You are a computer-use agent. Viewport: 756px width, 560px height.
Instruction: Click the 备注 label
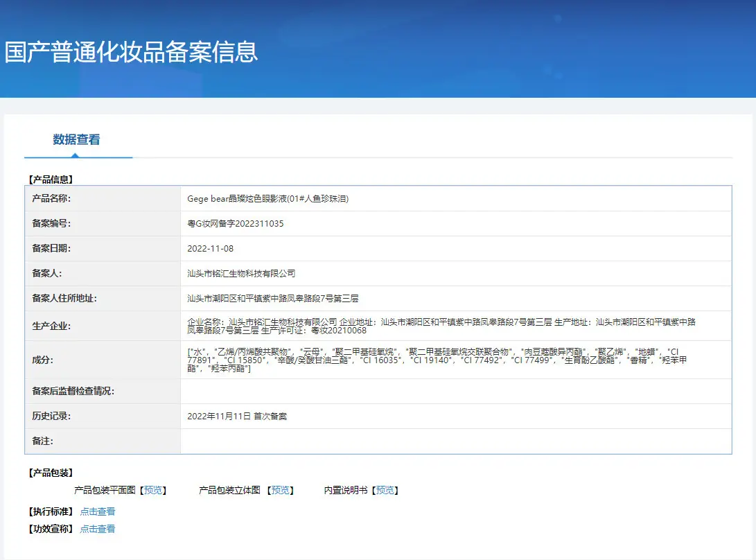coord(42,441)
